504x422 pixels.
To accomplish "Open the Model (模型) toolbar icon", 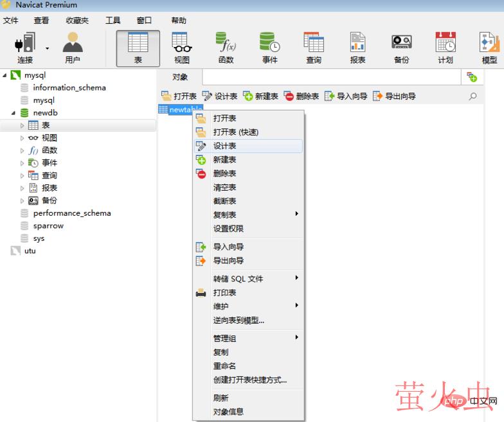I will (x=489, y=48).
